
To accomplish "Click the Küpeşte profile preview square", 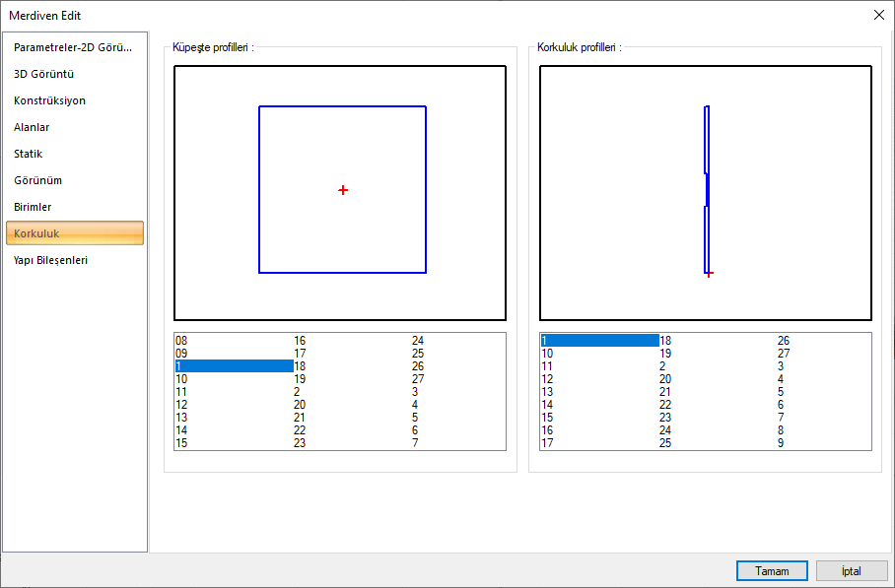I will click(x=342, y=189).
